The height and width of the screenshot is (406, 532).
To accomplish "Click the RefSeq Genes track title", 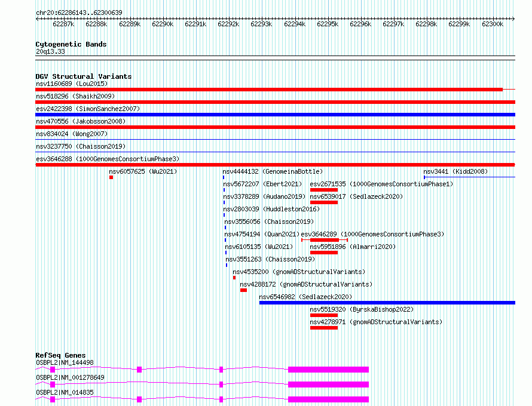I will click(x=60, y=355).
